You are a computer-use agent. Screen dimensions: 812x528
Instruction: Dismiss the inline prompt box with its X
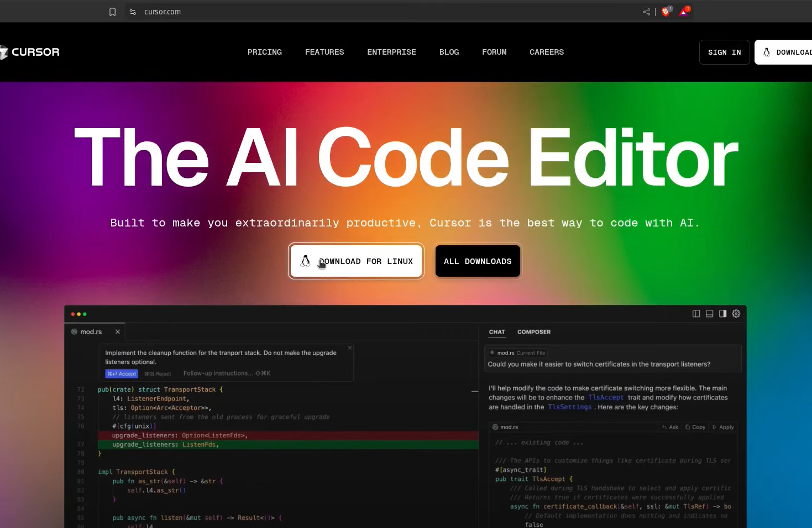350,347
